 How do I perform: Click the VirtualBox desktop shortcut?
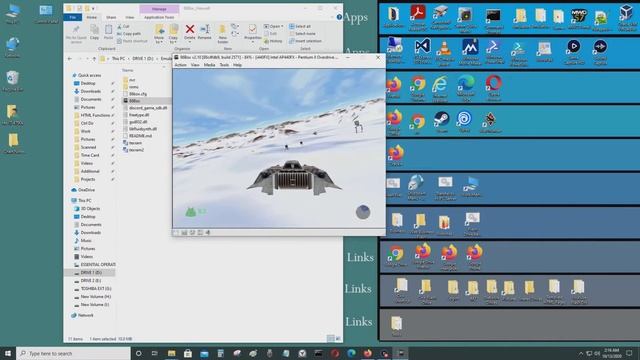coord(627,17)
